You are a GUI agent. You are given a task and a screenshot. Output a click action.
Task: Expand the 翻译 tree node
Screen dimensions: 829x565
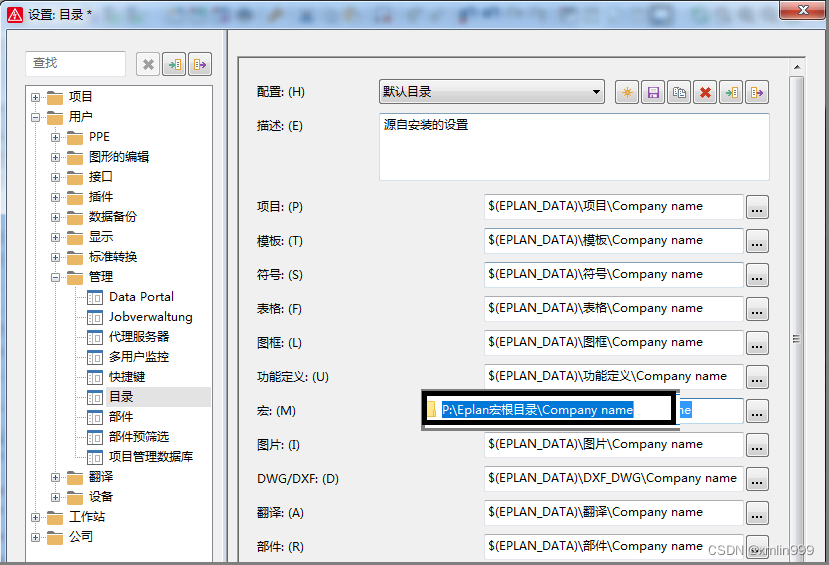pyautogui.click(x=56, y=477)
